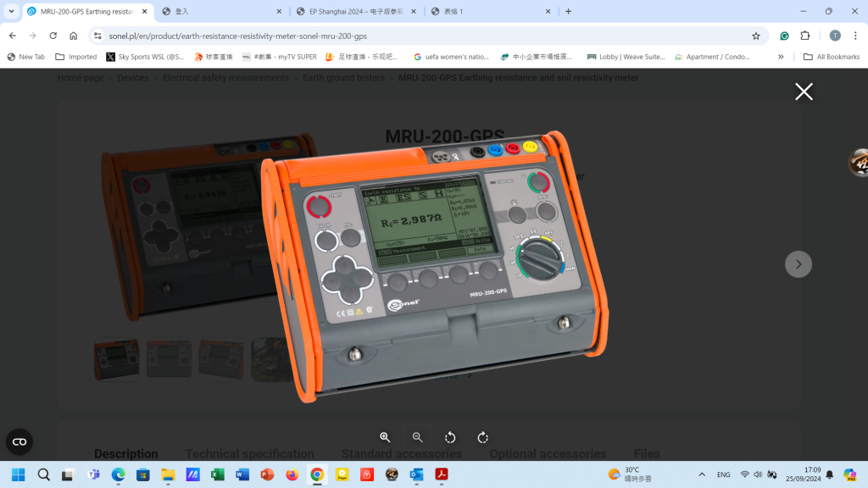This screenshot has height=488, width=868.
Task: Open the browser home page
Action: point(73,36)
